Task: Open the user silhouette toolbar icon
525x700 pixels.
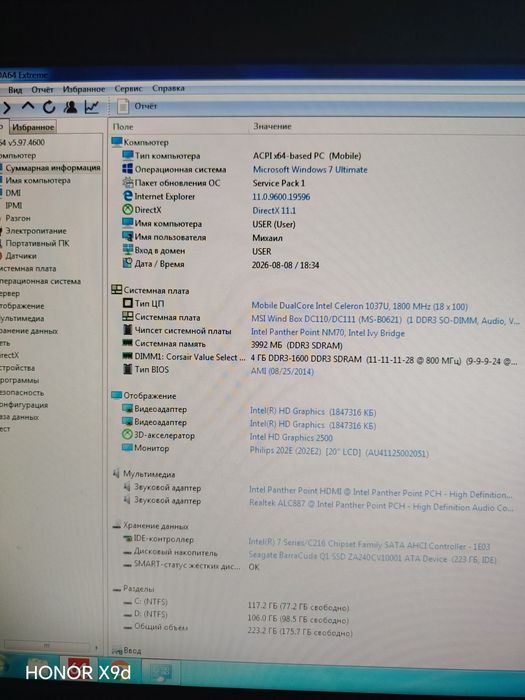Action: [70, 107]
